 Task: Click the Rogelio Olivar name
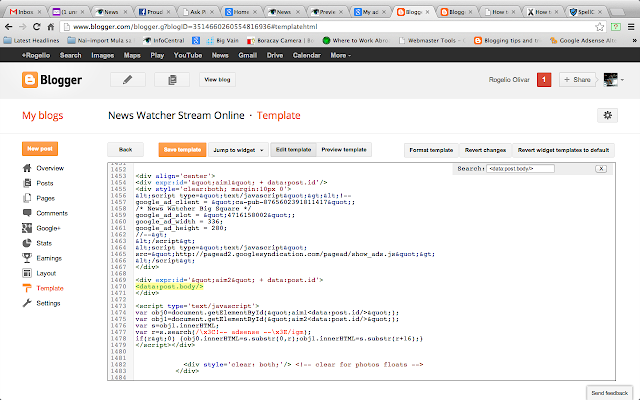[x=509, y=80]
